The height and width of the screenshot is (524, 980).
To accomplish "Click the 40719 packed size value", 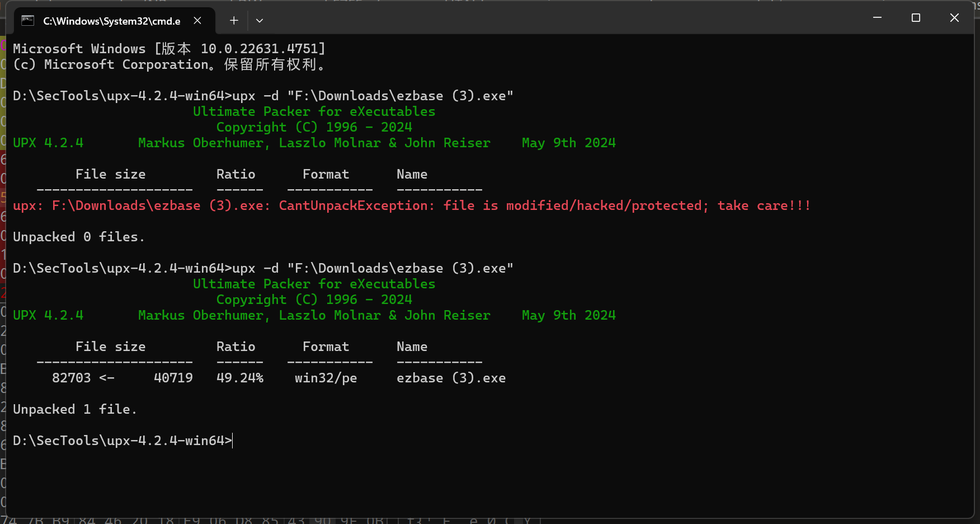I will pos(173,378).
